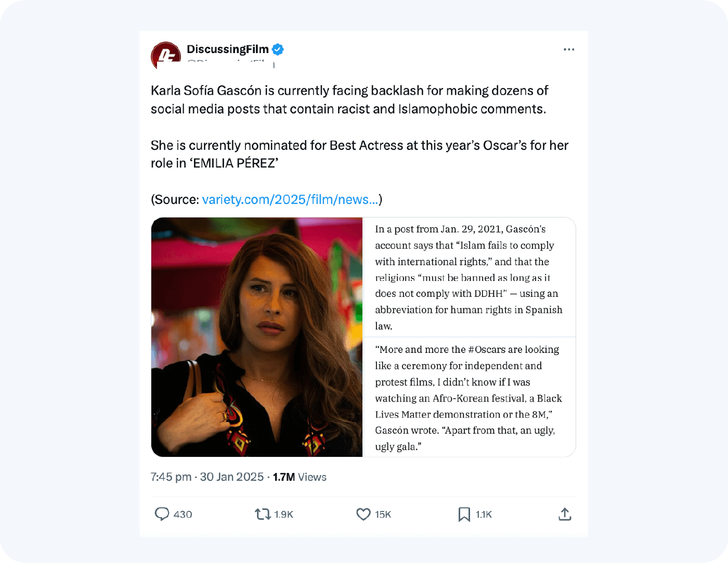
Task: View the 430 replies list
Action: [182, 514]
